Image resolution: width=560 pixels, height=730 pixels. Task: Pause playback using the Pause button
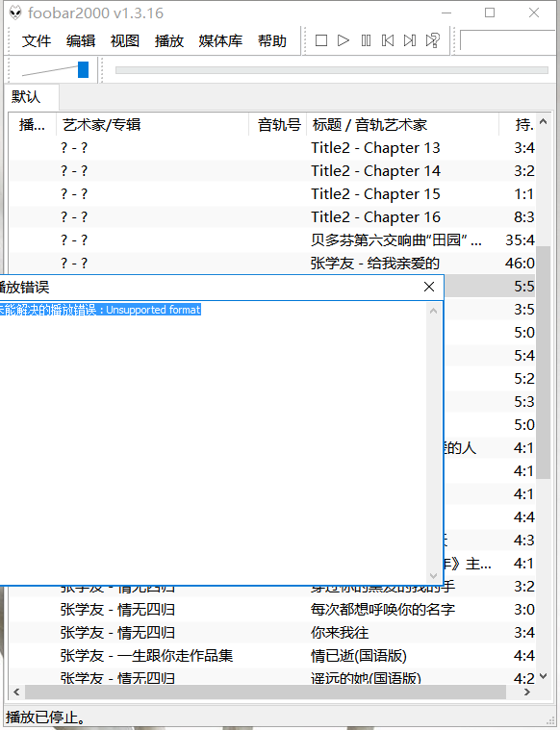point(366,40)
